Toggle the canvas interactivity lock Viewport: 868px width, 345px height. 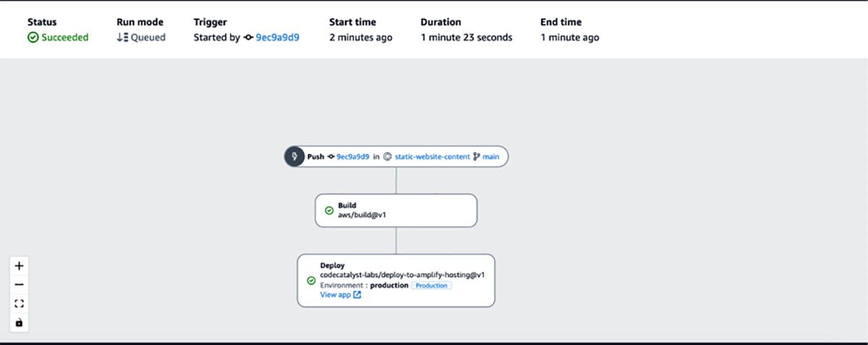coord(19,323)
